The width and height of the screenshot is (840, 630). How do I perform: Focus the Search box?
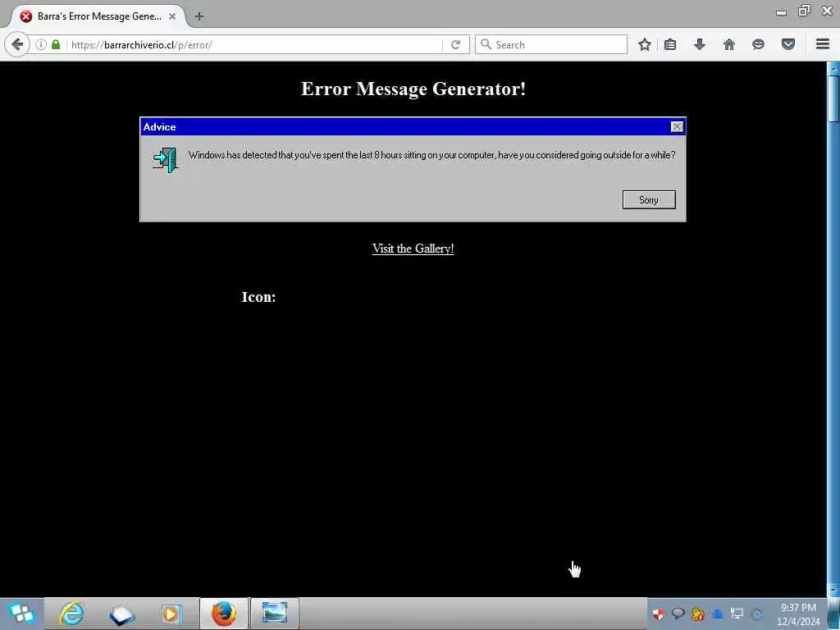click(x=551, y=44)
